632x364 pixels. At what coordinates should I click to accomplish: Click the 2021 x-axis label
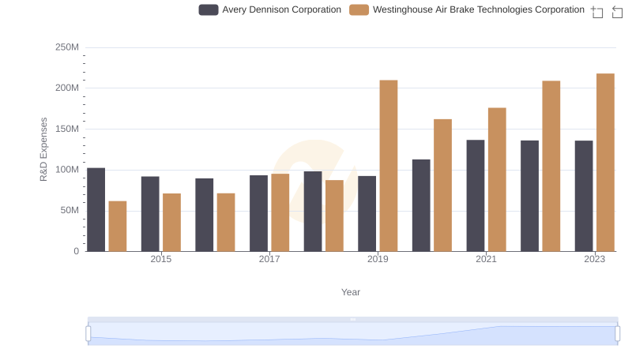point(486,259)
